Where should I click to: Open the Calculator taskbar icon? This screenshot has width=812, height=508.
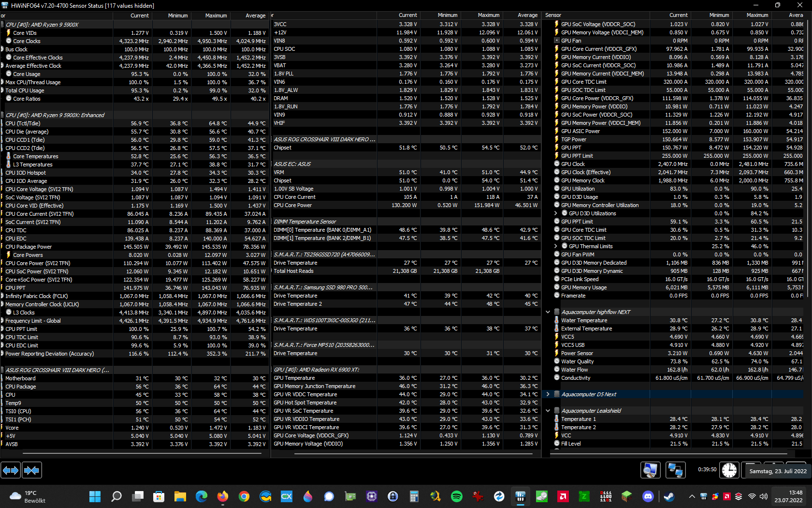pos(414,496)
